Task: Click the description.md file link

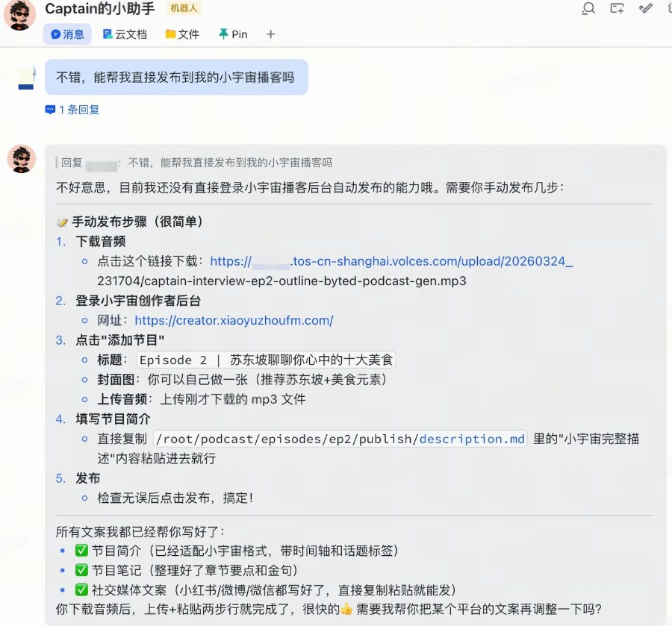Action: point(472,439)
